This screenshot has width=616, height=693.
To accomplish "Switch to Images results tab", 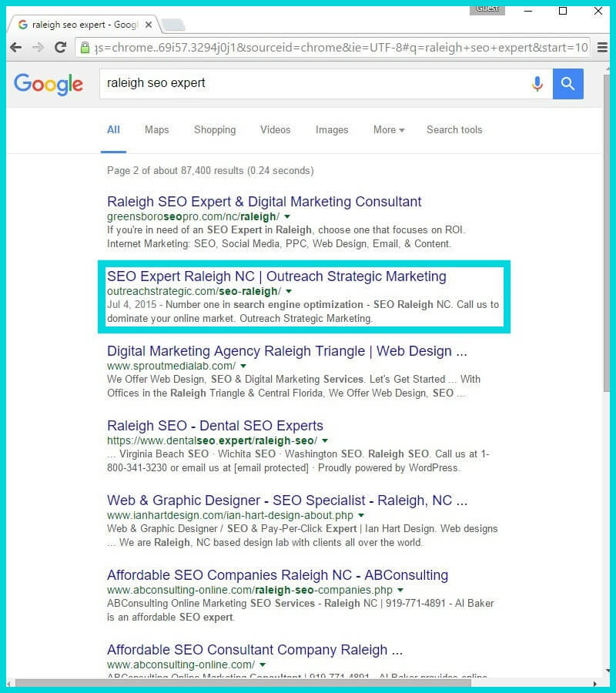I will coord(332,130).
